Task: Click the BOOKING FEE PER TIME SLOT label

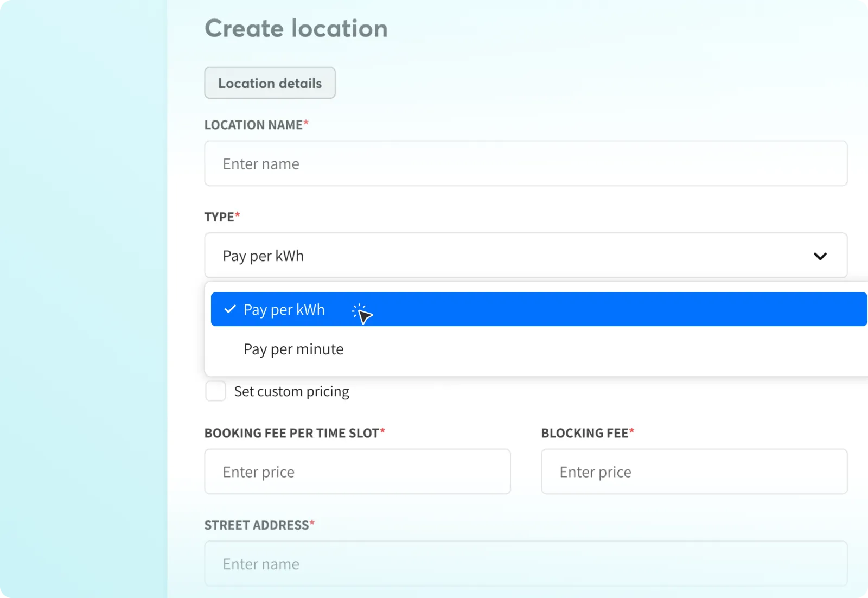Action: (291, 433)
